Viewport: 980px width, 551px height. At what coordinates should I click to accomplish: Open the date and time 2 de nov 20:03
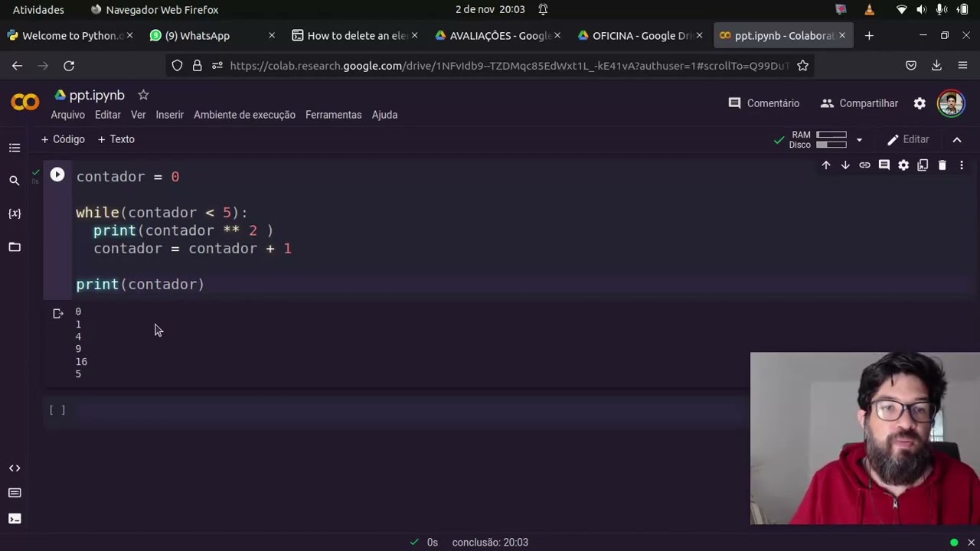coord(490,10)
